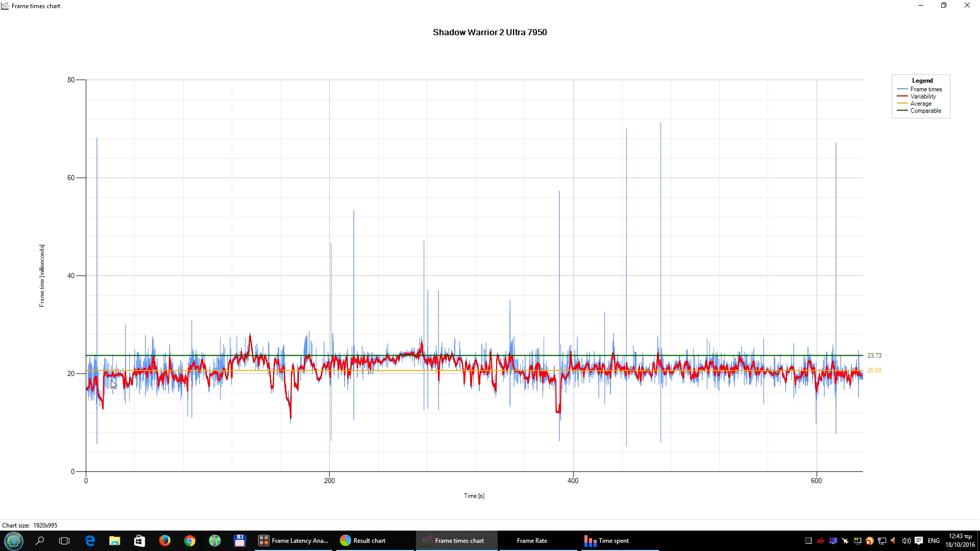Click the airplane tray icon
This screenshot has width=980, height=551.
(845, 541)
